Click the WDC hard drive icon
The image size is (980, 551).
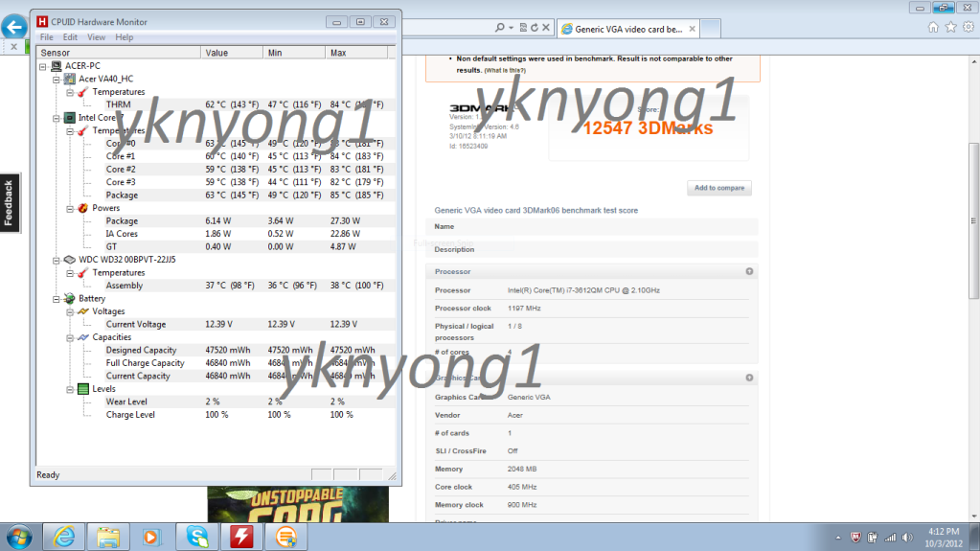[x=70, y=260]
